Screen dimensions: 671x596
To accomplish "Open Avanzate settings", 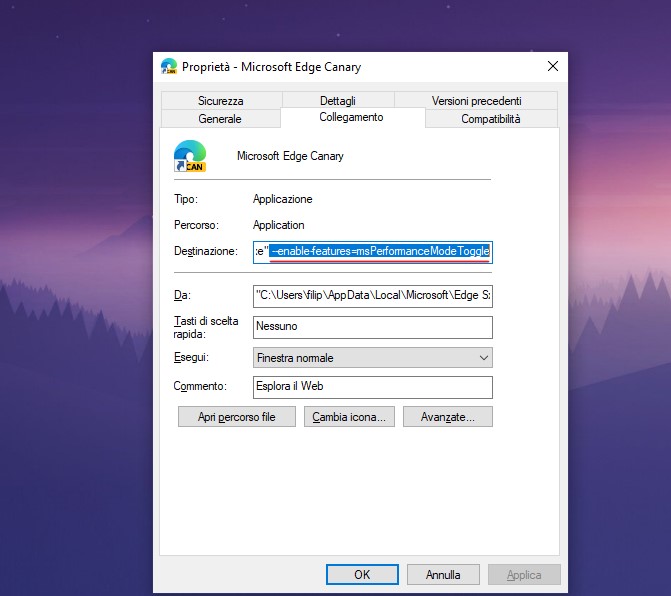I will [448, 417].
